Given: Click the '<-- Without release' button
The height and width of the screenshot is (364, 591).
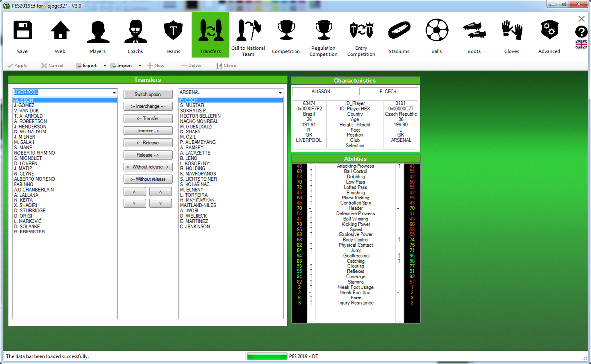Looking at the screenshot, I should pyautogui.click(x=148, y=179).
